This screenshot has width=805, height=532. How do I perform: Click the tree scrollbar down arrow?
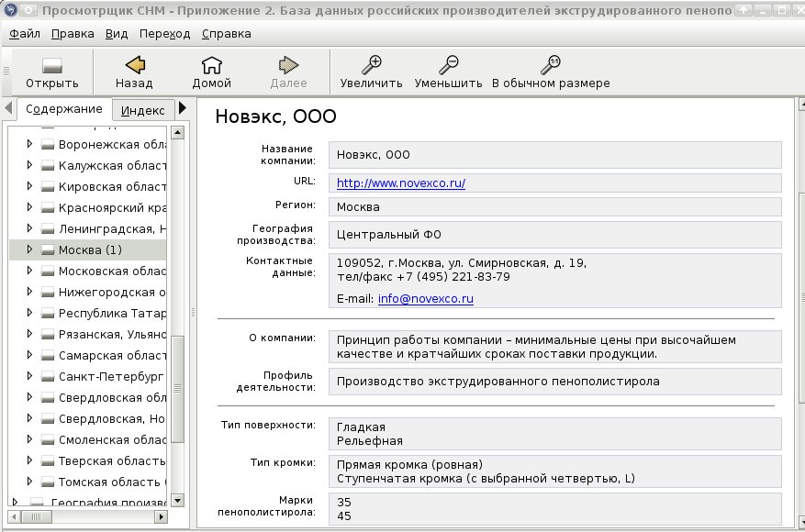point(178,500)
